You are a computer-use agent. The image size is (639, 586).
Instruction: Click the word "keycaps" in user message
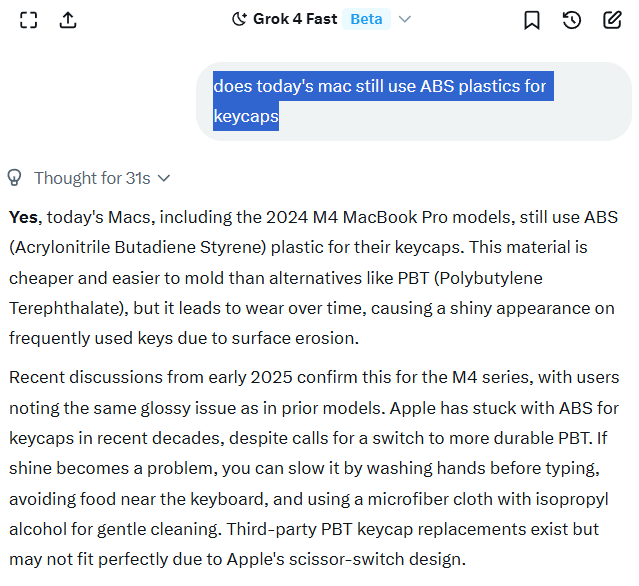(x=246, y=116)
